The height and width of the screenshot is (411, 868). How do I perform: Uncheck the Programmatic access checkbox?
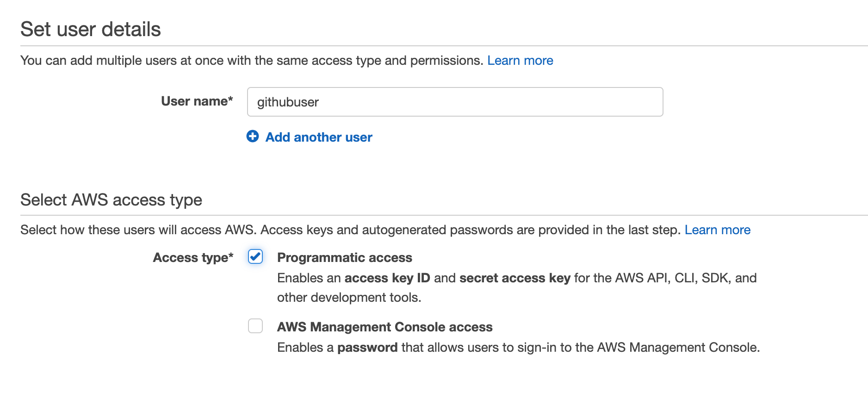click(x=255, y=257)
